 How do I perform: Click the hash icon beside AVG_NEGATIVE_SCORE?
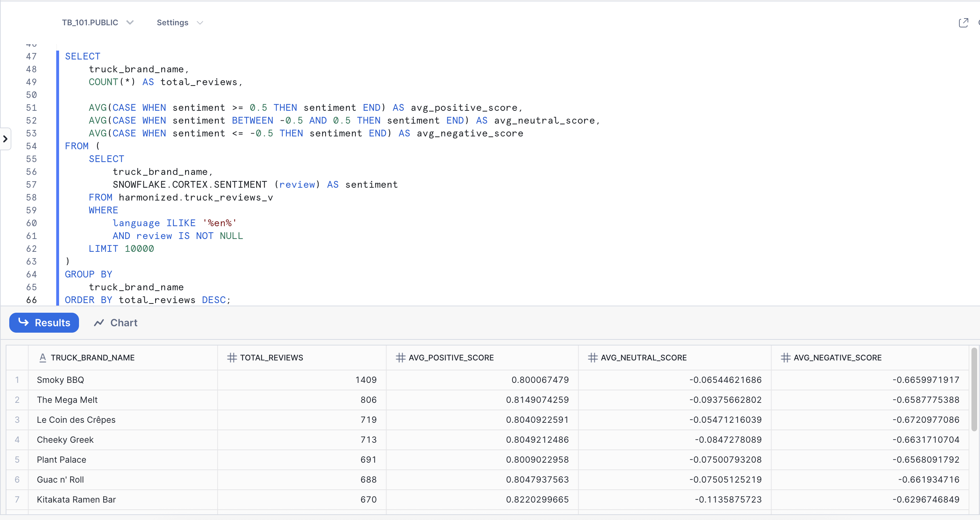tap(785, 358)
